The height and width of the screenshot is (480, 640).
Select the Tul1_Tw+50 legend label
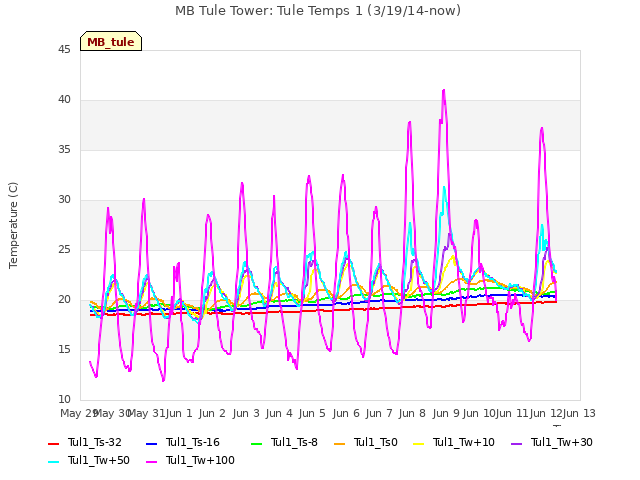99,460
